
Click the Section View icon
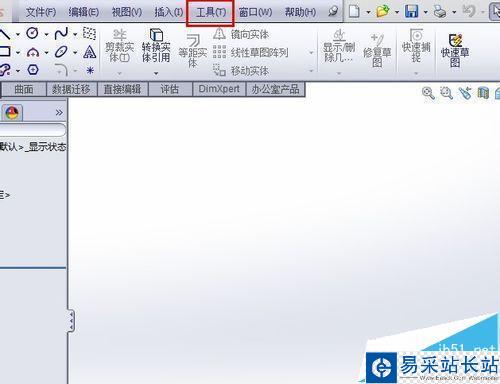[x=483, y=93]
